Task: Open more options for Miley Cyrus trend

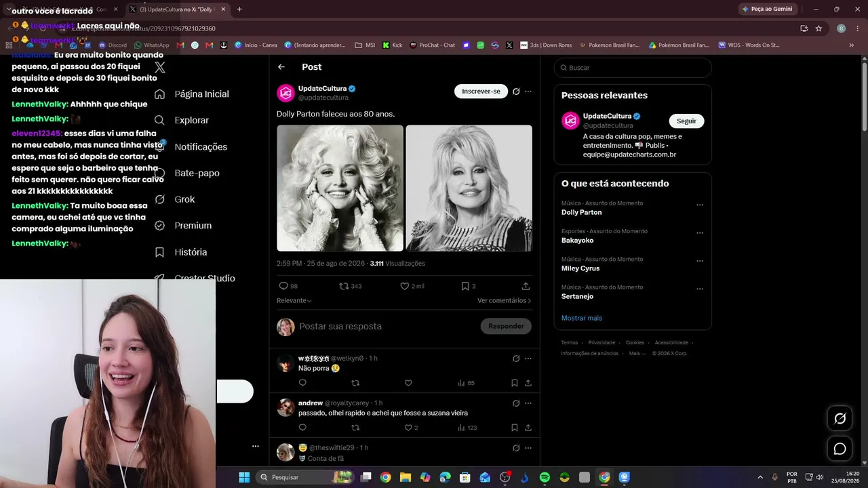Action: coord(700,261)
